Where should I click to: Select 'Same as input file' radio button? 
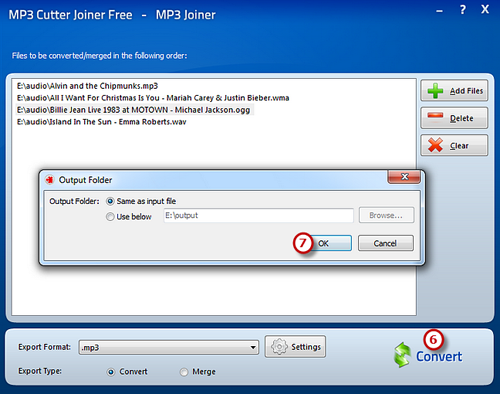pyautogui.click(x=110, y=201)
